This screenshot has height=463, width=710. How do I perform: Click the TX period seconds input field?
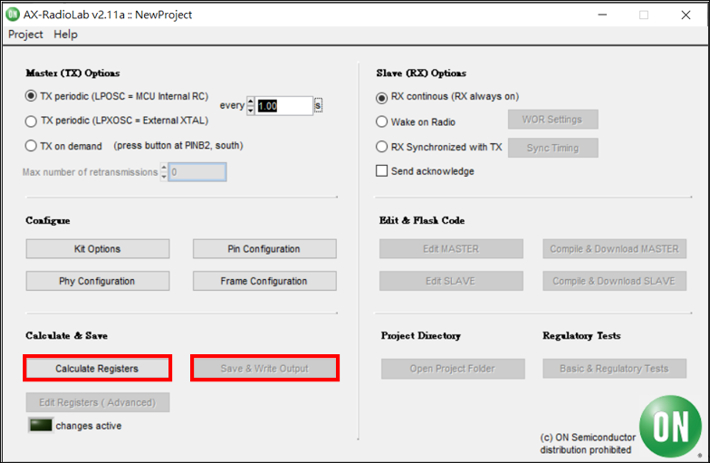click(x=283, y=106)
